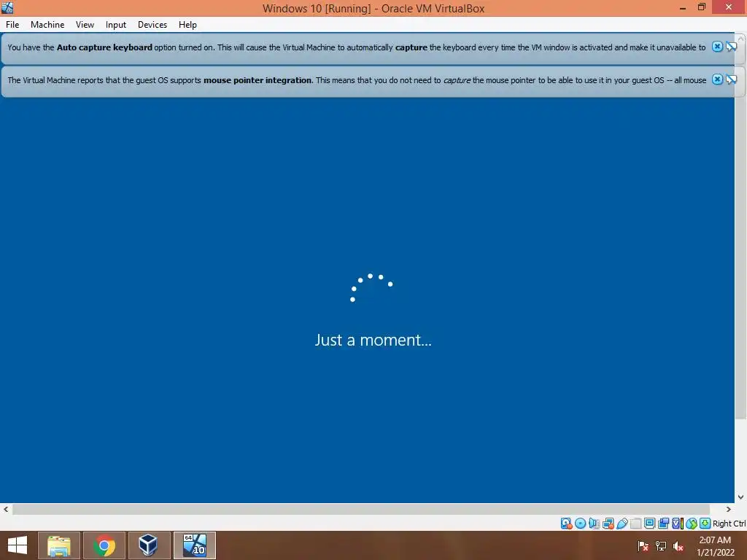Open the network tray icon
This screenshot has width=747, height=560.
tap(661, 546)
